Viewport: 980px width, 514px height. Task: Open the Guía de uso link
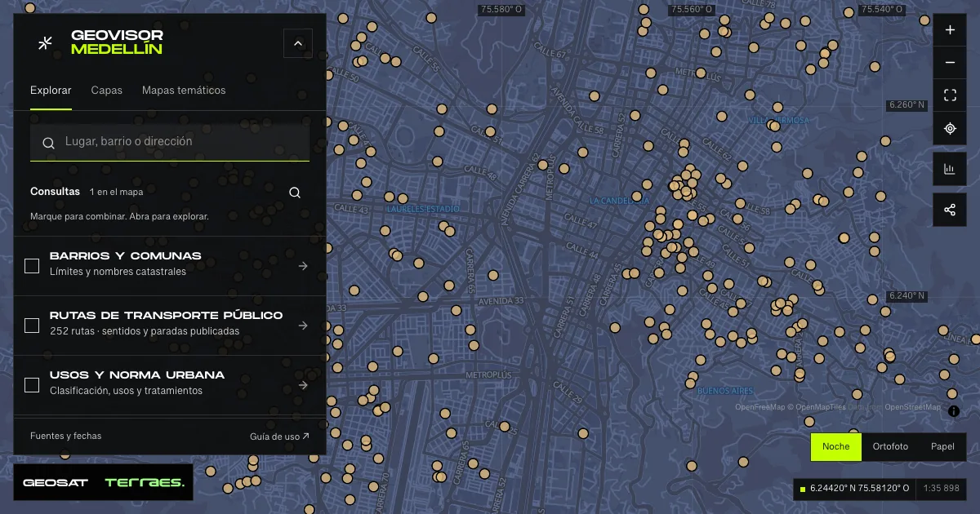[x=279, y=436]
